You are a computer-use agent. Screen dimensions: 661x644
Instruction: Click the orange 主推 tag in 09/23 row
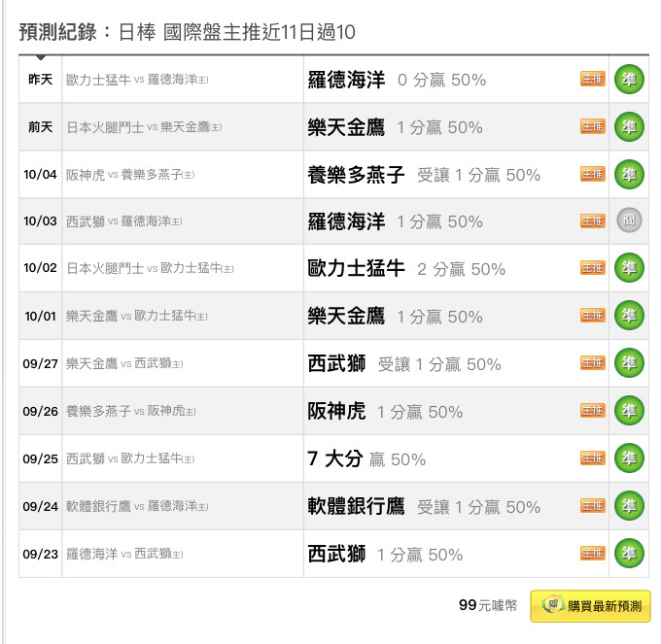[x=593, y=553]
